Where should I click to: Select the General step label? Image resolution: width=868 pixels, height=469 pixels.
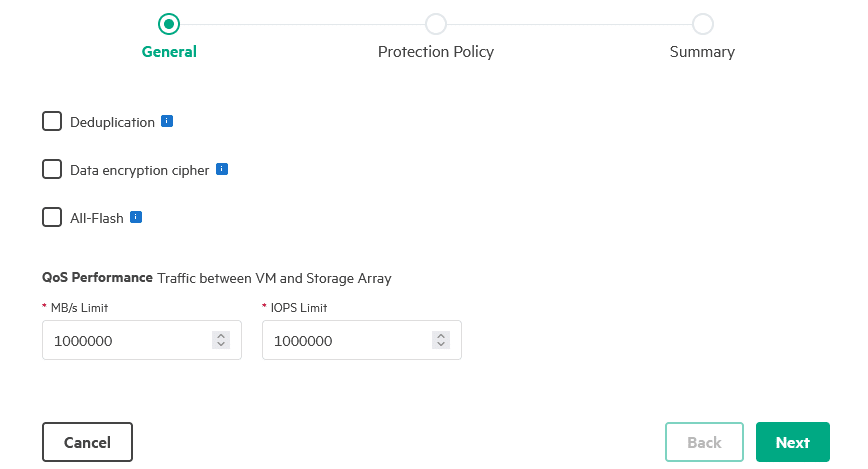[x=169, y=51]
